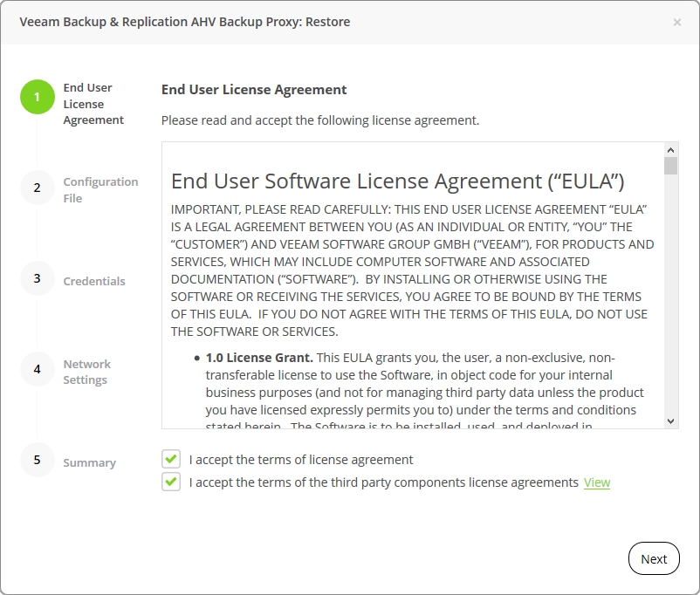This screenshot has width=700, height=595.
Task: Click the large EULA heading inside the license box
Action: pyautogui.click(x=397, y=181)
